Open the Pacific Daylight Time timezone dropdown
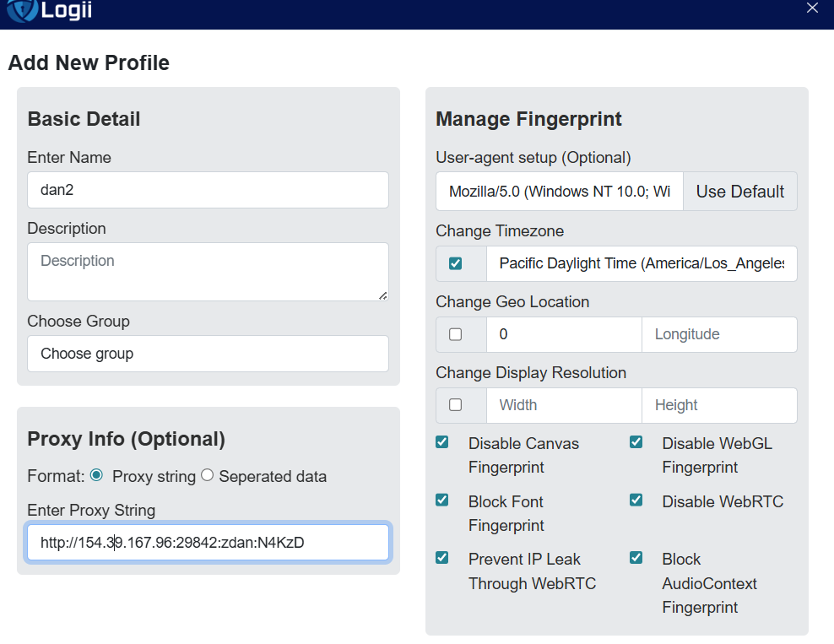 click(642, 263)
